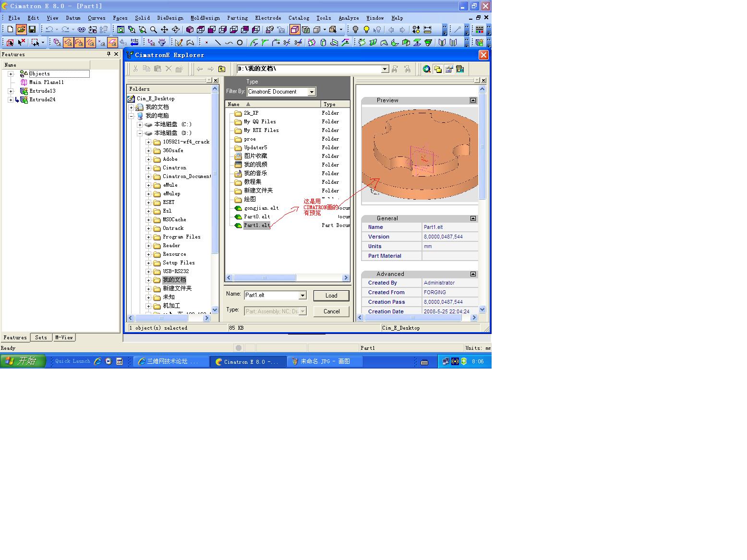
Task: Select the Circle curve tool
Action: 240,43
